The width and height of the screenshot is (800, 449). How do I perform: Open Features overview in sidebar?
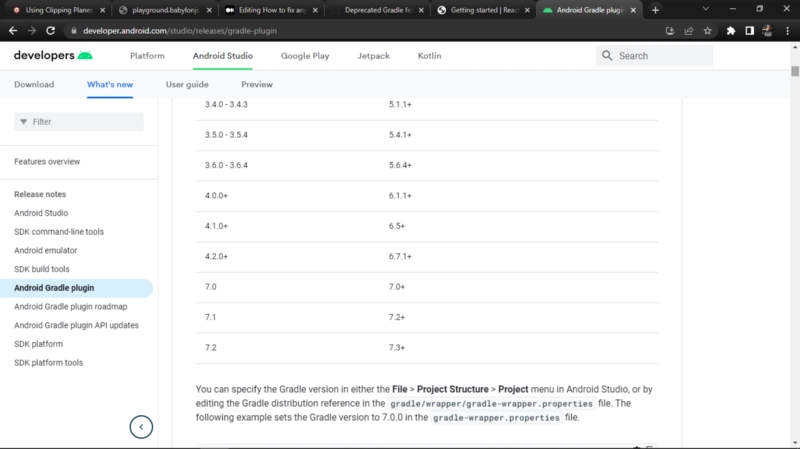[47, 162]
